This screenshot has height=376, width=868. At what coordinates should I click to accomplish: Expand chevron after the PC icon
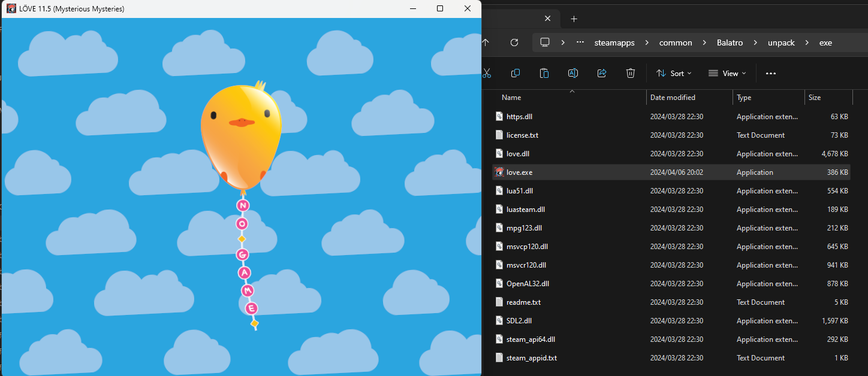point(563,43)
